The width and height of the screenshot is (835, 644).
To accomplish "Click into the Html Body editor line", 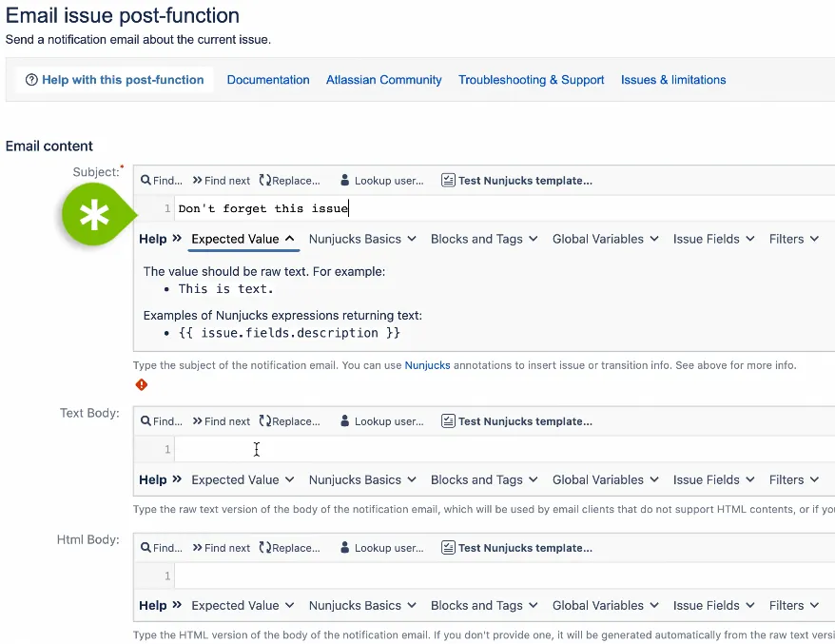I will coord(505,576).
